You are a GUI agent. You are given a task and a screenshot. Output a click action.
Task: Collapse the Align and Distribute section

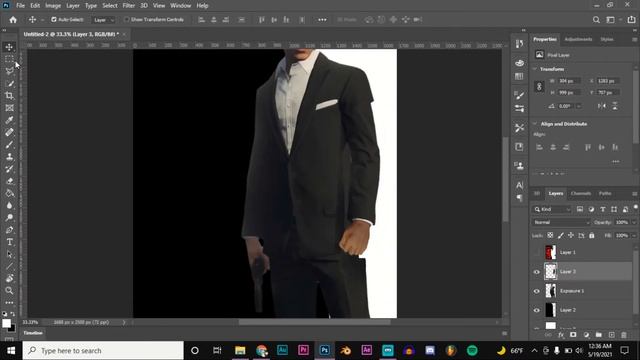[x=535, y=124]
